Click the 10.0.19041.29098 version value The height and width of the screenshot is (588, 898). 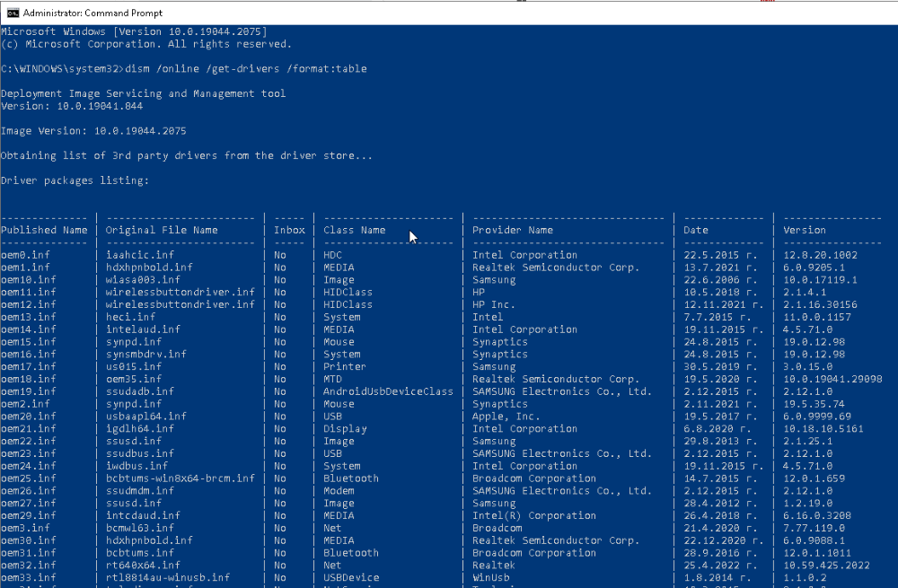(832, 379)
